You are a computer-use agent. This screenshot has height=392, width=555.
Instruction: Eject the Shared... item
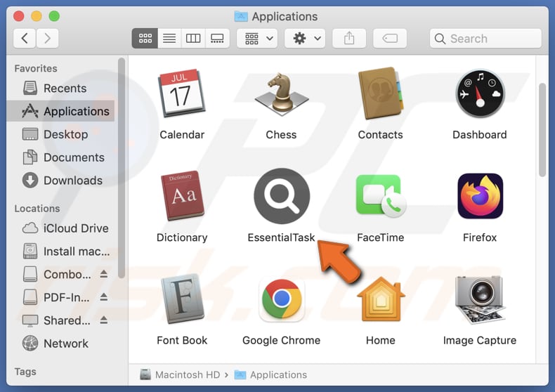[x=103, y=320]
